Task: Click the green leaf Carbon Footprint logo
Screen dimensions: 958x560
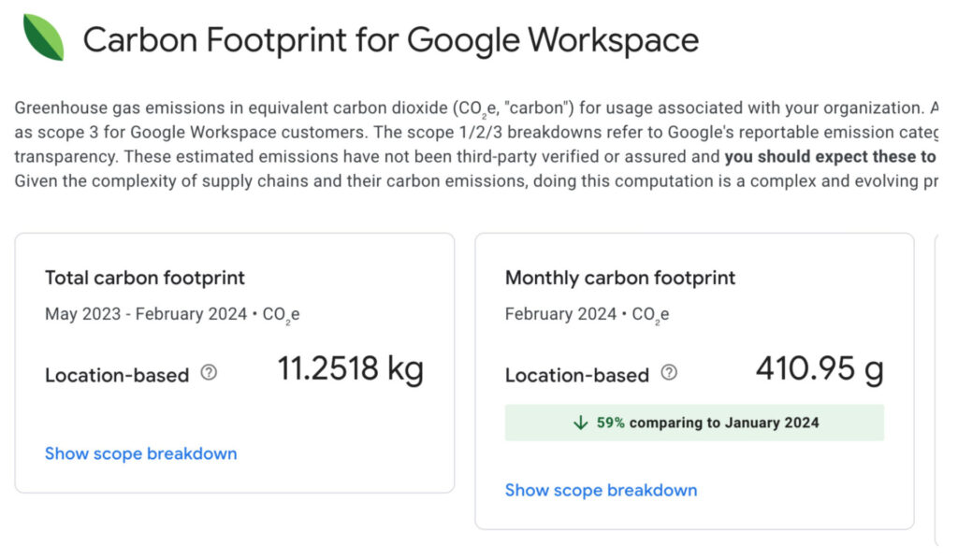Action: coord(43,37)
